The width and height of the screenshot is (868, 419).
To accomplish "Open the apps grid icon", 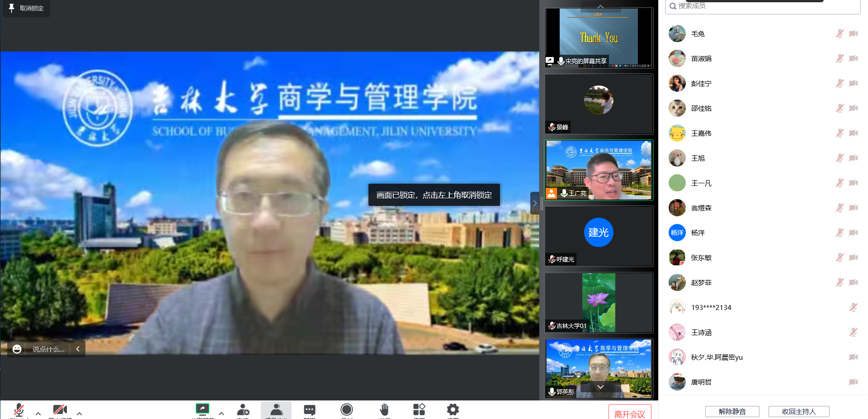I will [419, 409].
